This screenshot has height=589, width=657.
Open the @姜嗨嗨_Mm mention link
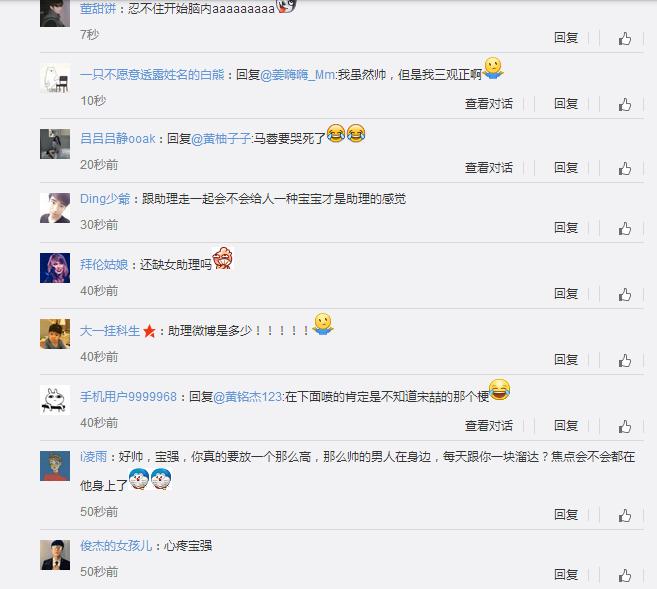coord(297,75)
